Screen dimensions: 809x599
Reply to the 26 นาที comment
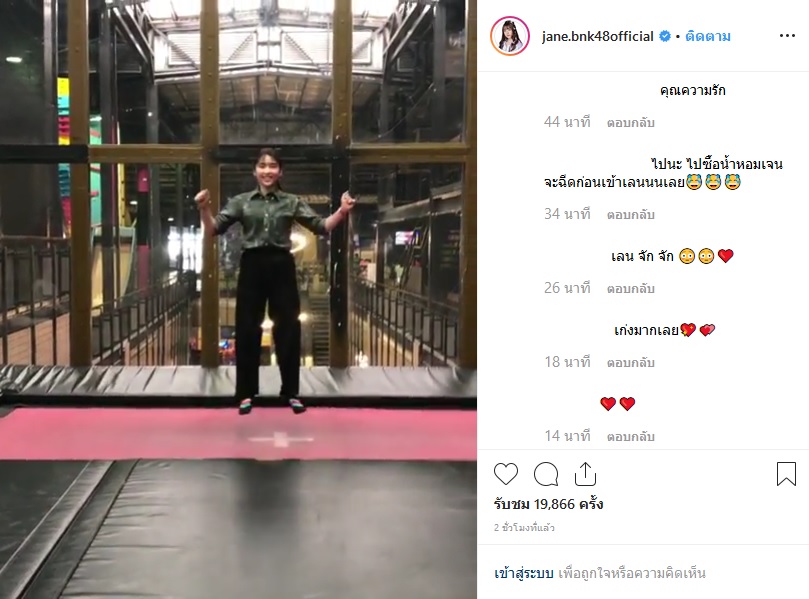(630, 289)
